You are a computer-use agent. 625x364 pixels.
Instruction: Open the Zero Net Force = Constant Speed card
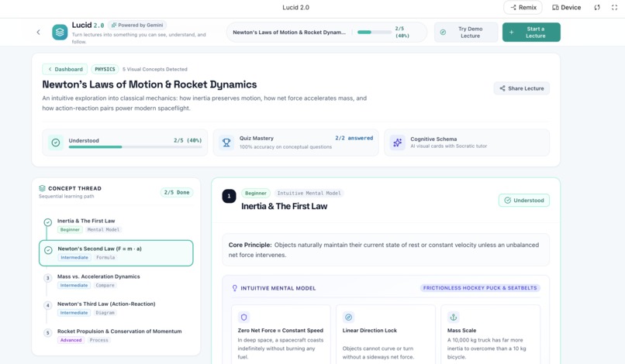click(x=281, y=335)
